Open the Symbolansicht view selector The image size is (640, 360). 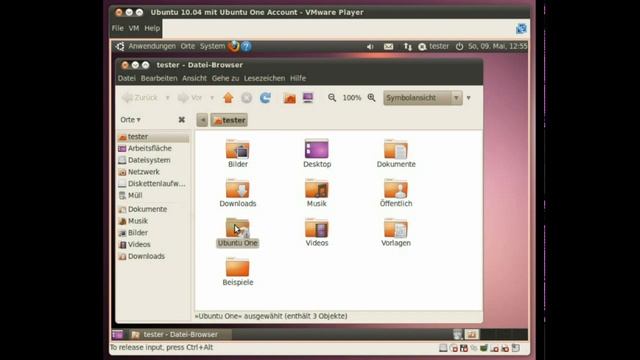(422, 98)
